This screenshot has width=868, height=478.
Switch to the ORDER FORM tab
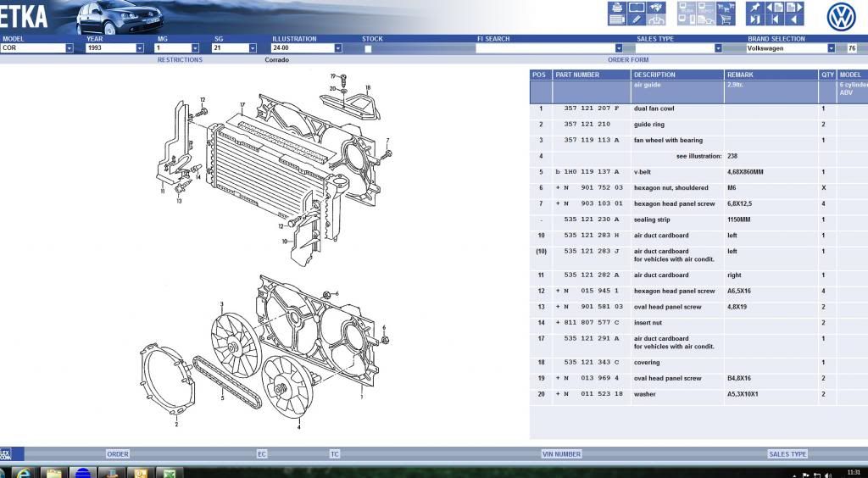pos(628,60)
